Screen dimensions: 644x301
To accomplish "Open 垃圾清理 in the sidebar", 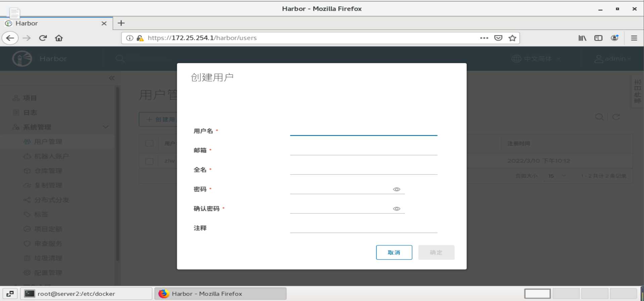I will pyautogui.click(x=48, y=258).
